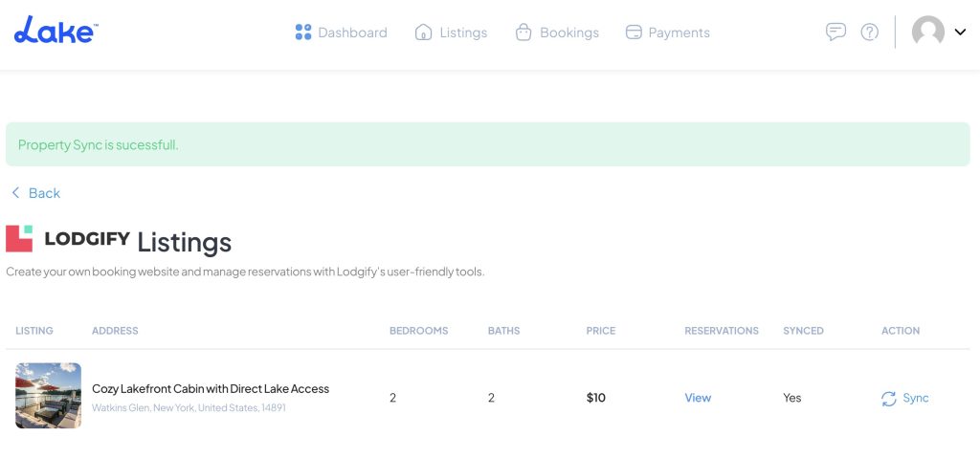The width and height of the screenshot is (980, 458).
Task: Open the help question mark icon
Action: 869,32
